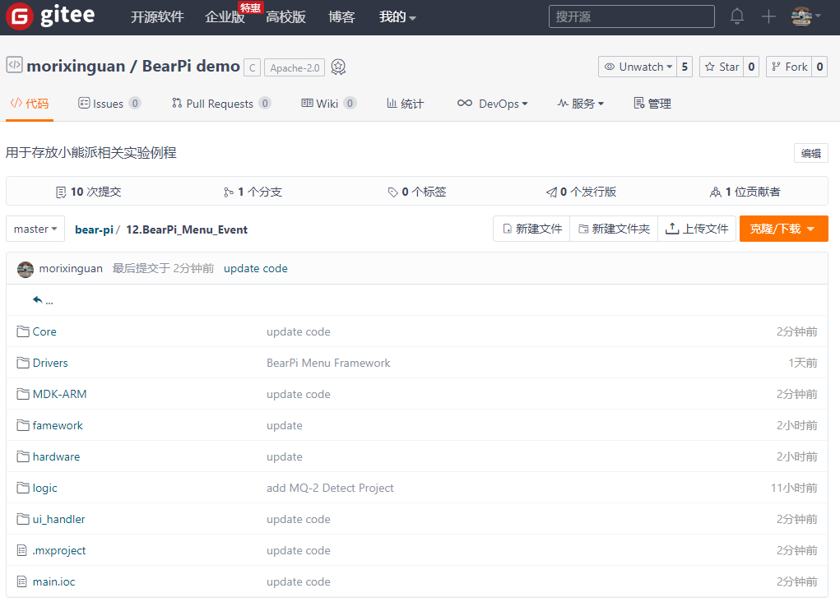This screenshot has width=840, height=616.
Task: Click commit message 'BearPi Menu Framework'
Action: pos(328,364)
